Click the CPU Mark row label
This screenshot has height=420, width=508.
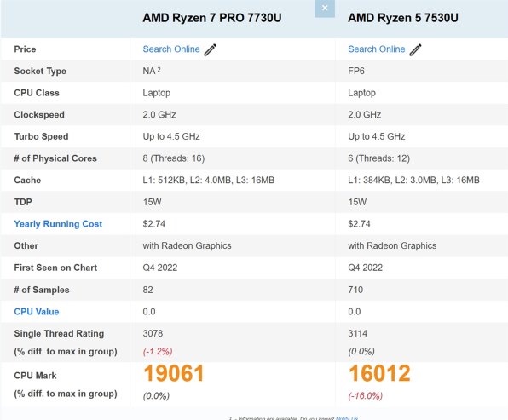click(35, 376)
